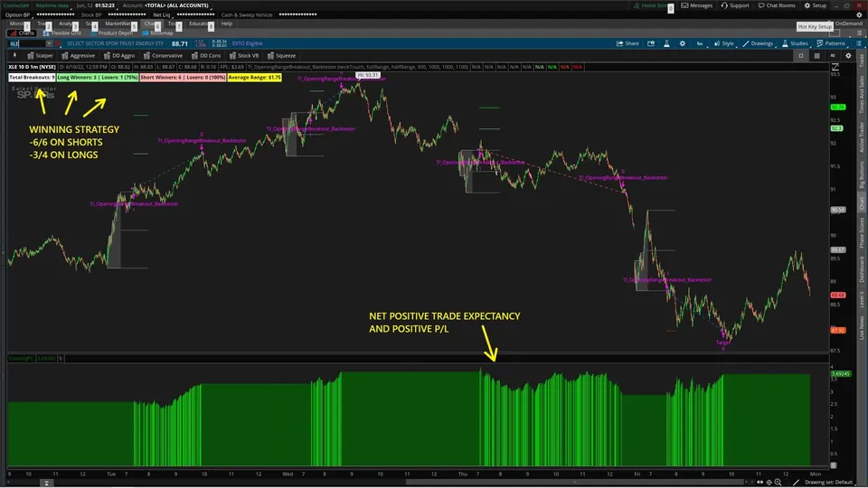The height and width of the screenshot is (488, 868).
Task: Open the OnDemand mode
Action: coord(848,23)
